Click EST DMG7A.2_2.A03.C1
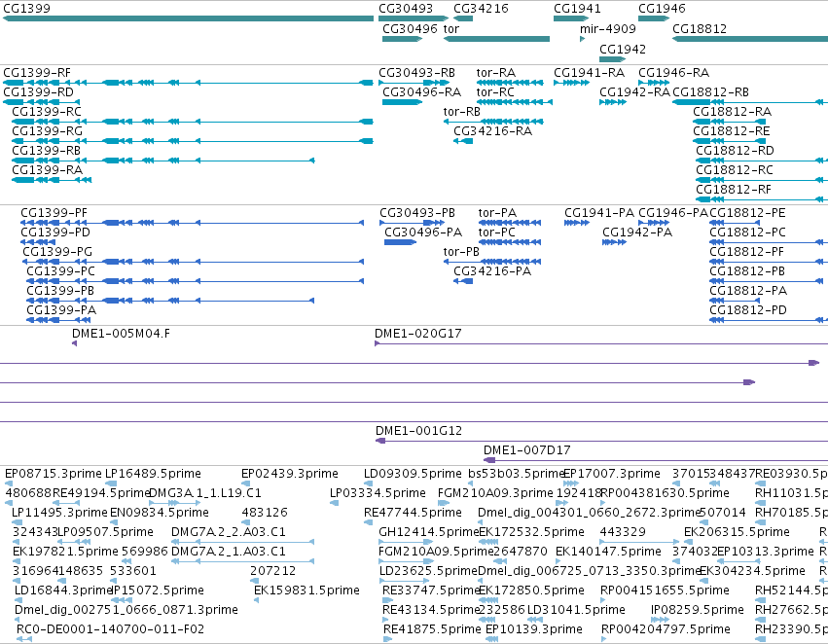 [228, 531]
